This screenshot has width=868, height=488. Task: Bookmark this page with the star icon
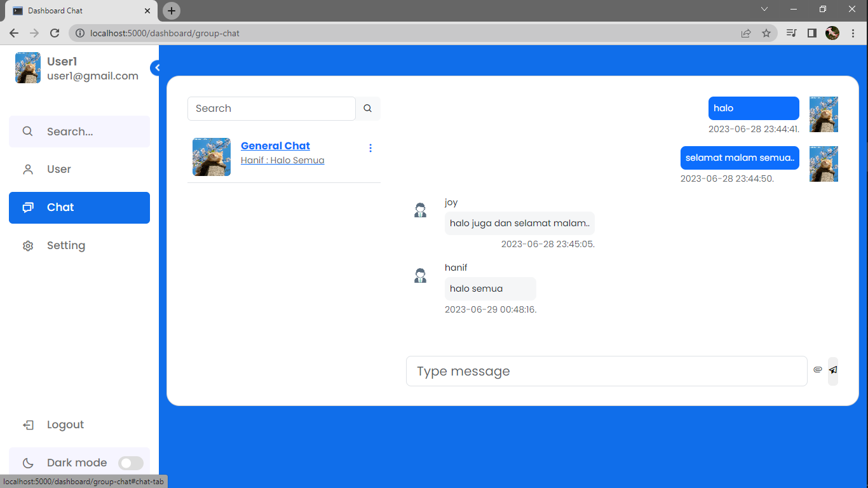(766, 33)
